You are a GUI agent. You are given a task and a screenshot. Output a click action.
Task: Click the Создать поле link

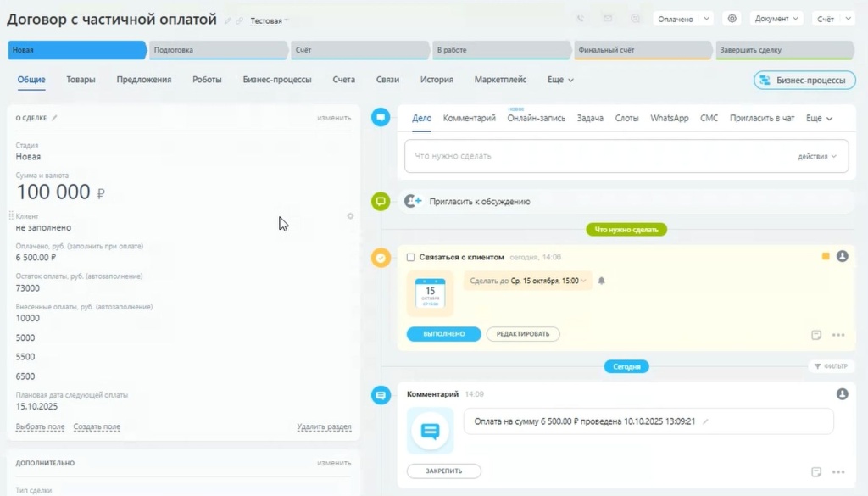point(97,426)
